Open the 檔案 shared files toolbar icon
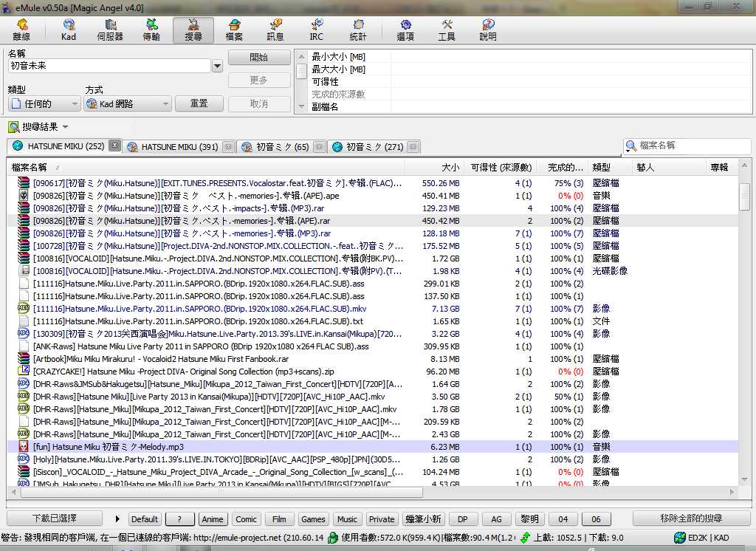 234,30
